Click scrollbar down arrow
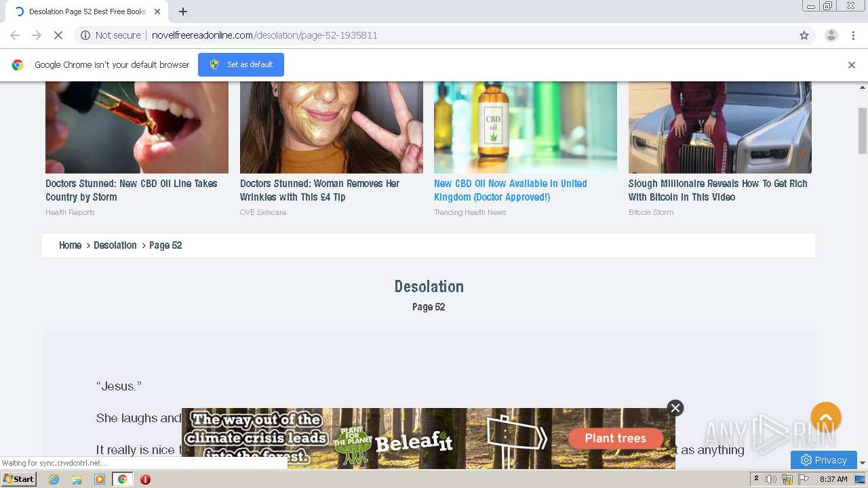868x488 pixels. (863, 464)
